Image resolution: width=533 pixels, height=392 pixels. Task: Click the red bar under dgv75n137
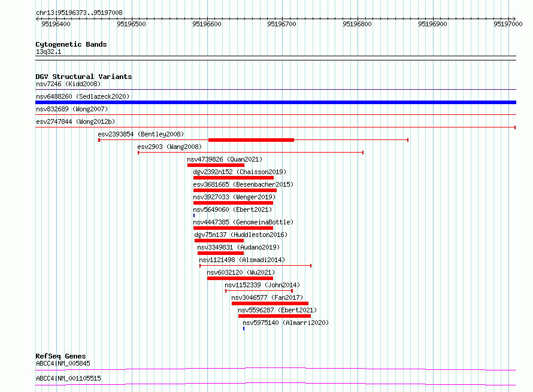coord(219,241)
